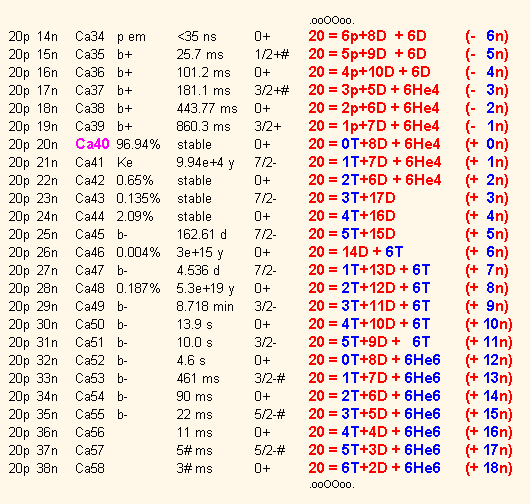Viewport: 530px width, 504px height.
Task: Click the Ca48 isotope name
Action: pyautogui.click(x=90, y=288)
